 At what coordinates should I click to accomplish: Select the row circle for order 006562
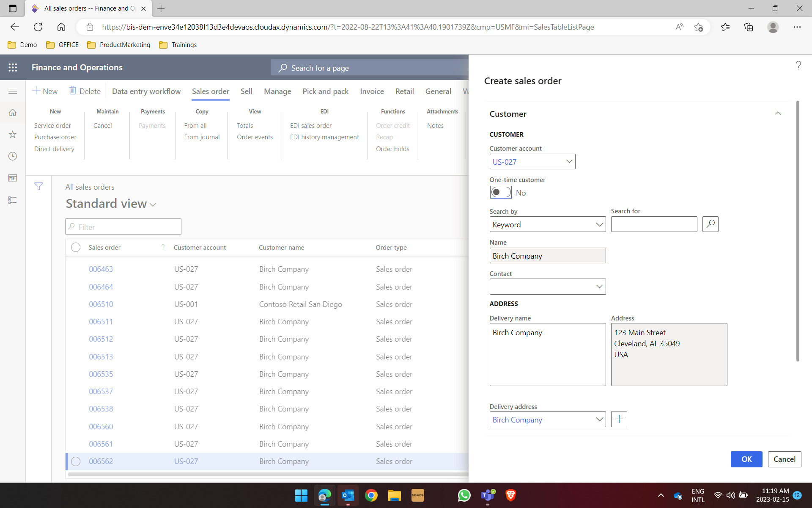click(x=76, y=461)
